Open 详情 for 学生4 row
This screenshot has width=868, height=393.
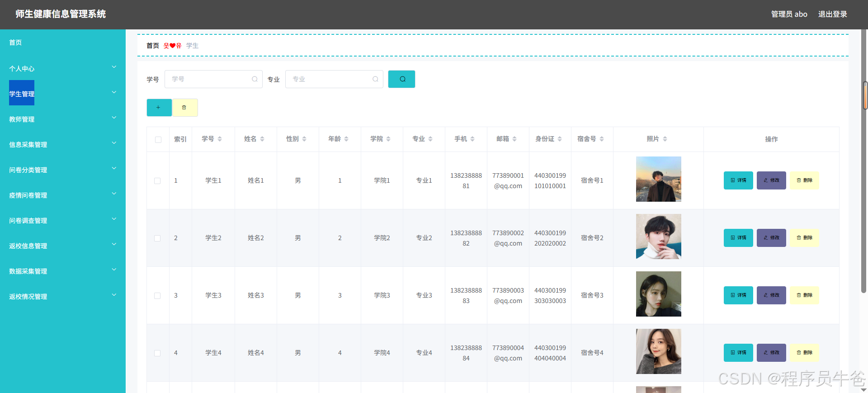[x=738, y=353]
